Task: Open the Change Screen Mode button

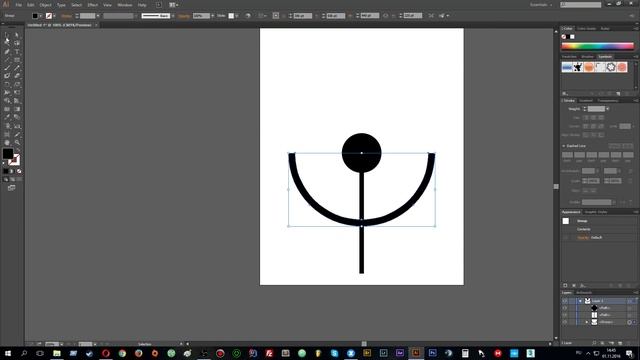Action: tap(11, 188)
